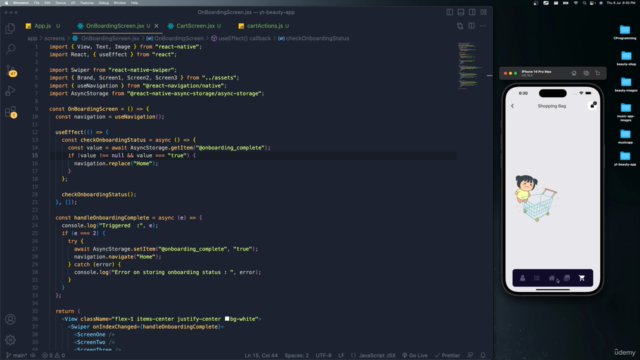Open the Device menu in menu bar

[60, 3]
